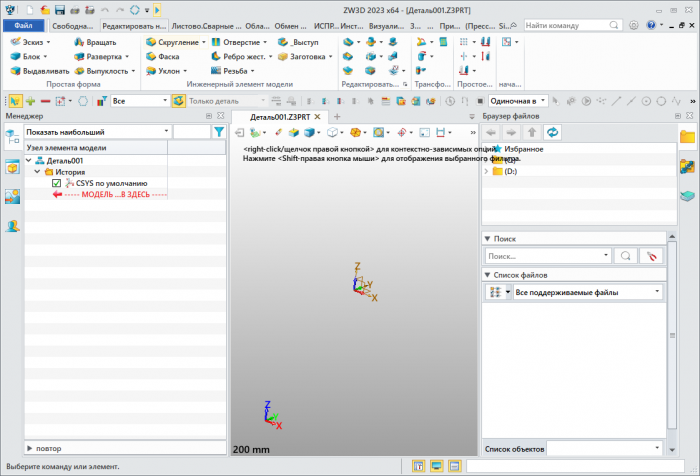Toggle the CSYS по умолчанию checkbox

[x=57, y=183]
